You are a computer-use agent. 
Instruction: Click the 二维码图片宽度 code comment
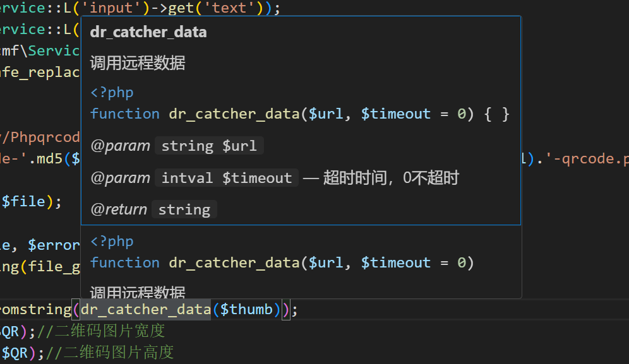(112, 331)
